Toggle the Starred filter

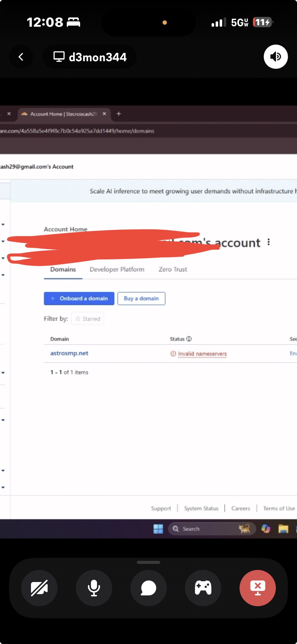[88, 318]
